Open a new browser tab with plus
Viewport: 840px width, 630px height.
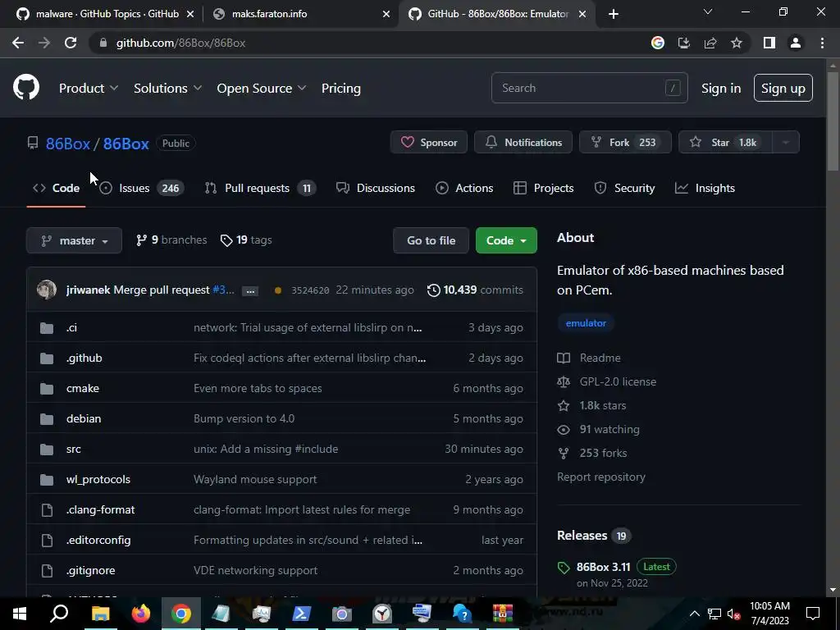(614, 14)
